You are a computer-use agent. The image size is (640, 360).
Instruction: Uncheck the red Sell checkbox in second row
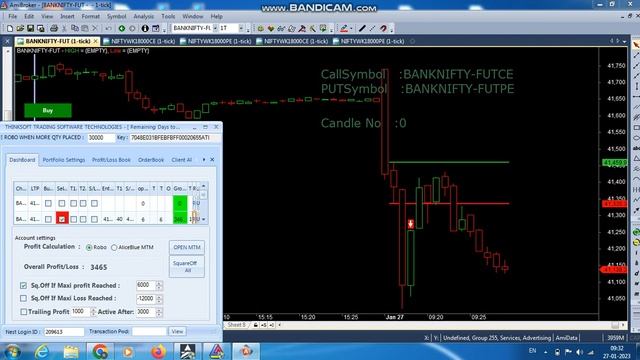pos(62,219)
